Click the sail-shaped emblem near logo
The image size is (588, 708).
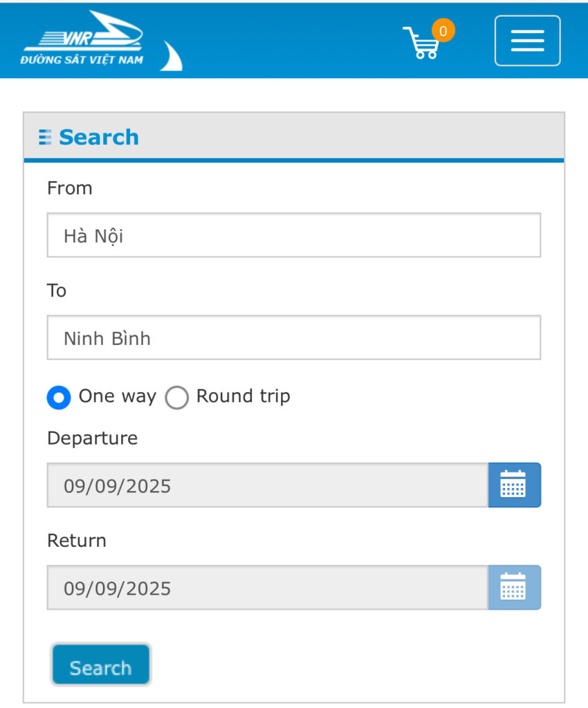coord(172,56)
